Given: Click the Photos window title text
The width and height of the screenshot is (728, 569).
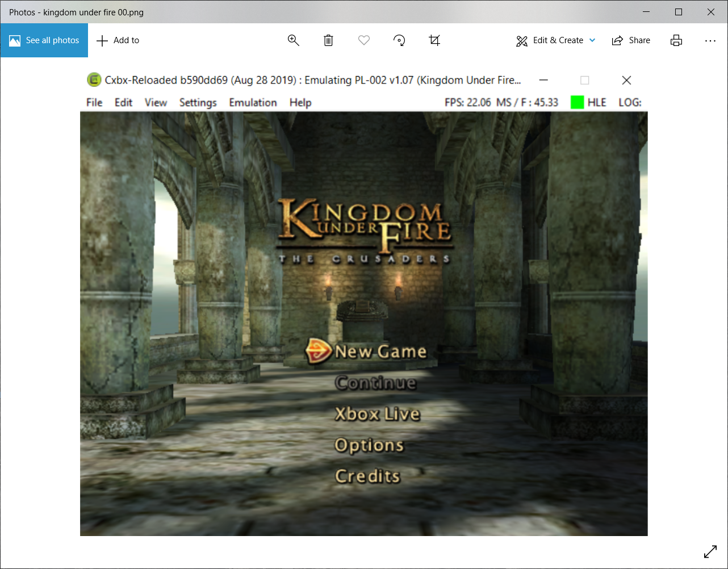Looking at the screenshot, I should [x=76, y=12].
